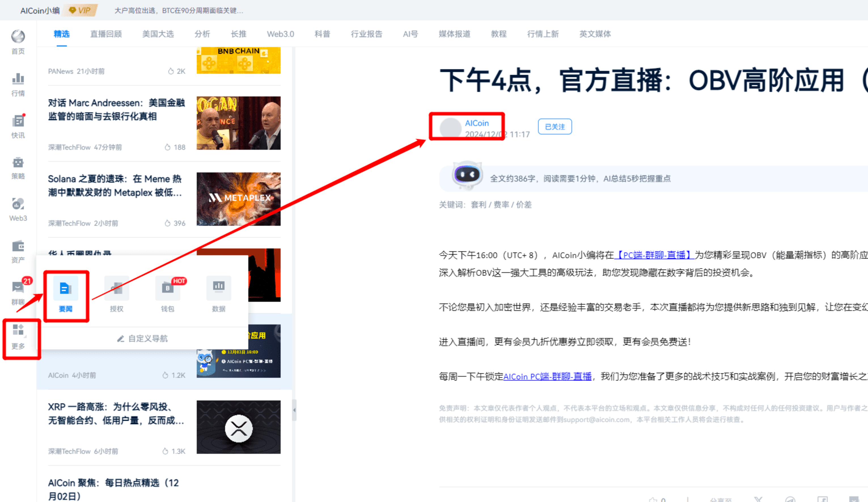Click the AICoin author avatar
The image size is (868, 502).
[450, 128]
